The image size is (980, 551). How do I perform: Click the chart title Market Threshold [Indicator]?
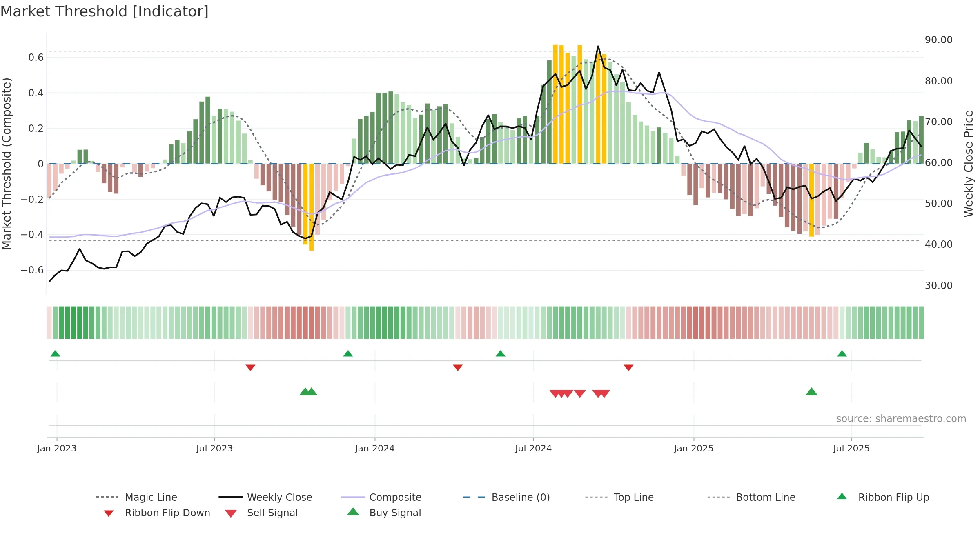(105, 11)
